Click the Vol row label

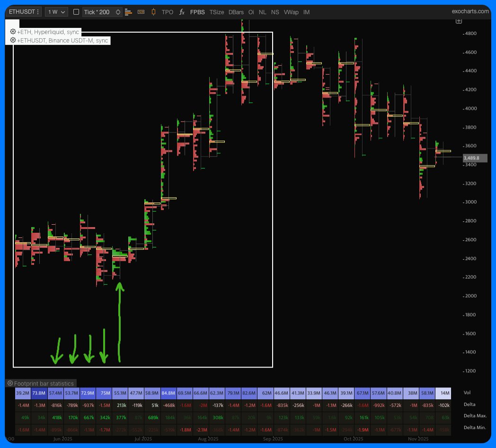(467, 392)
